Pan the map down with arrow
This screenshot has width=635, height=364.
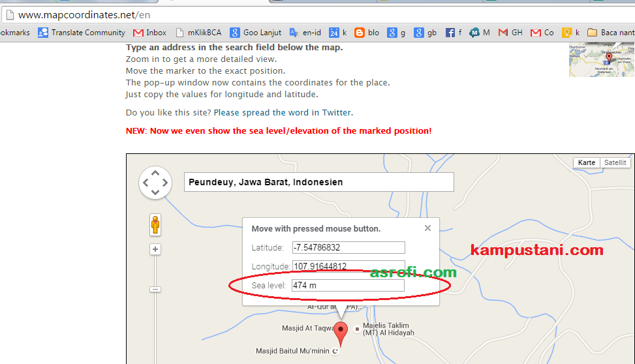coord(155,192)
